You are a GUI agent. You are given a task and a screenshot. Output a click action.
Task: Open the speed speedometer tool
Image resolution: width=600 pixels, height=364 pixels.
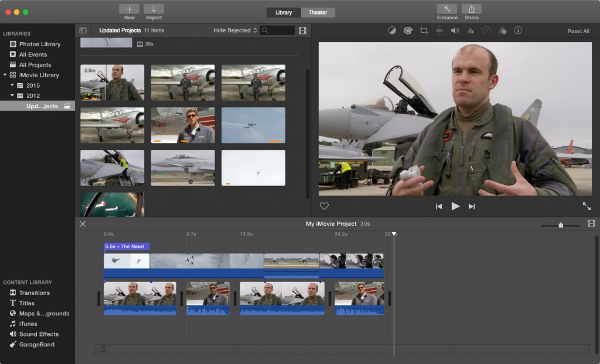tap(487, 30)
